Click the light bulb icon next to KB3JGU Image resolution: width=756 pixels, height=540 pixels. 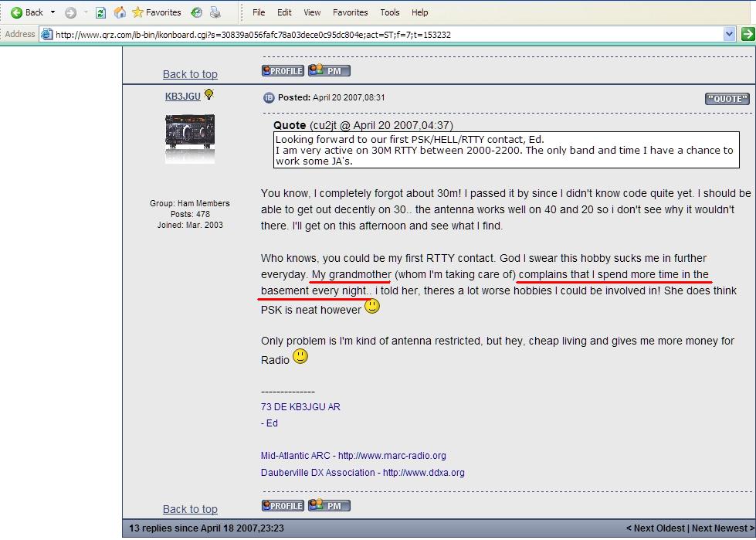[x=208, y=94]
